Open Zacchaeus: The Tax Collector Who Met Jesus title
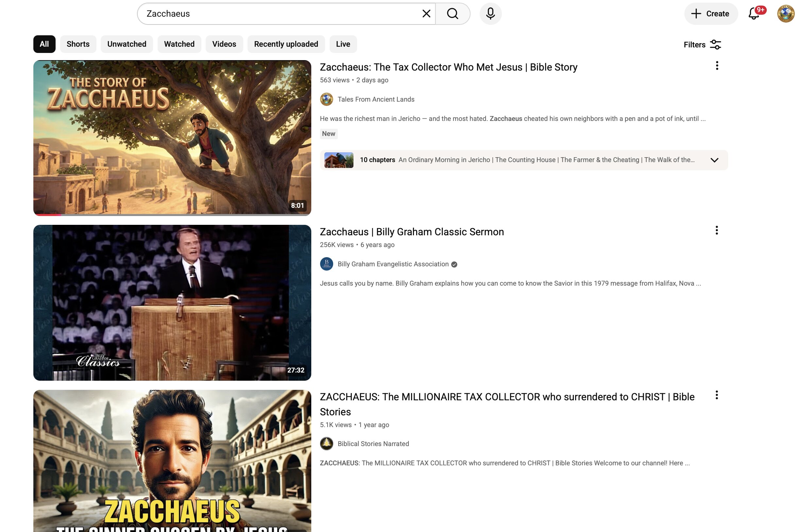Image resolution: width=805 pixels, height=532 pixels. pos(448,67)
